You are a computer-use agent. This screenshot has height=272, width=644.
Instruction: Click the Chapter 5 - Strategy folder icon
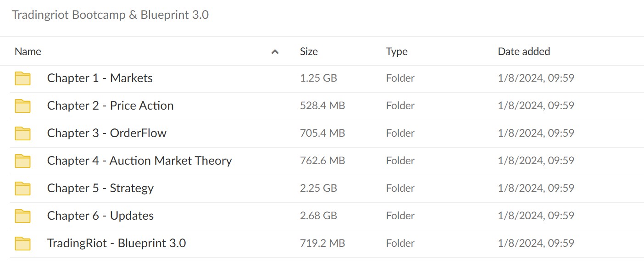point(22,189)
